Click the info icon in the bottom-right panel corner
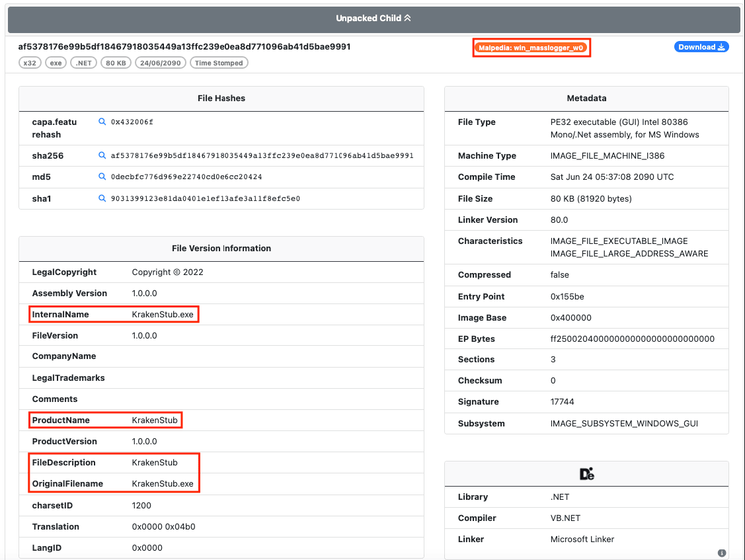The width and height of the screenshot is (745, 560). click(x=722, y=553)
